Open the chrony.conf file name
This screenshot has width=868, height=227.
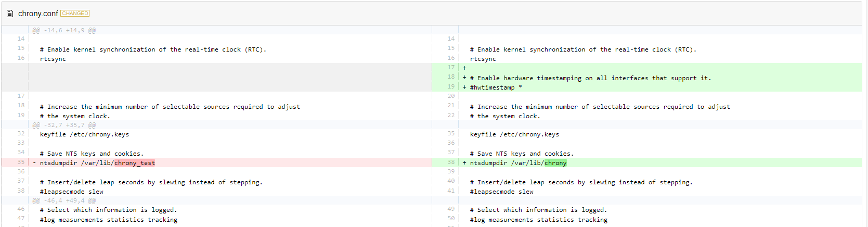pyautogui.click(x=38, y=14)
